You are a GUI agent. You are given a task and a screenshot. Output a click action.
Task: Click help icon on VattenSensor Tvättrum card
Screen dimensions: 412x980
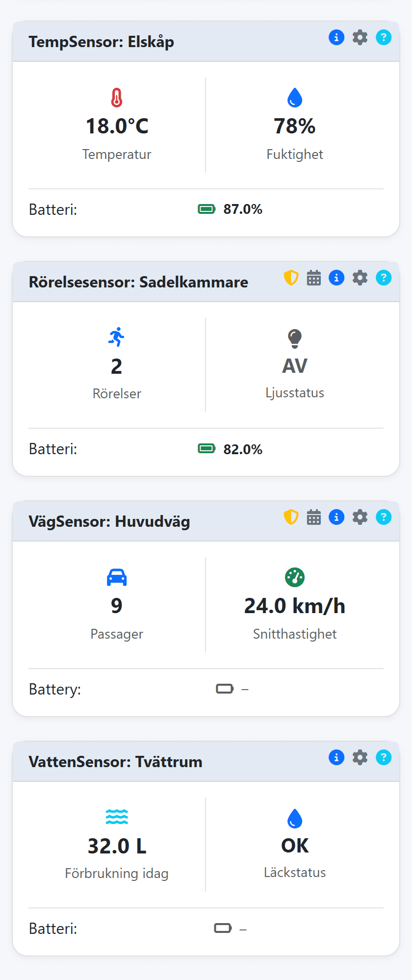(384, 757)
